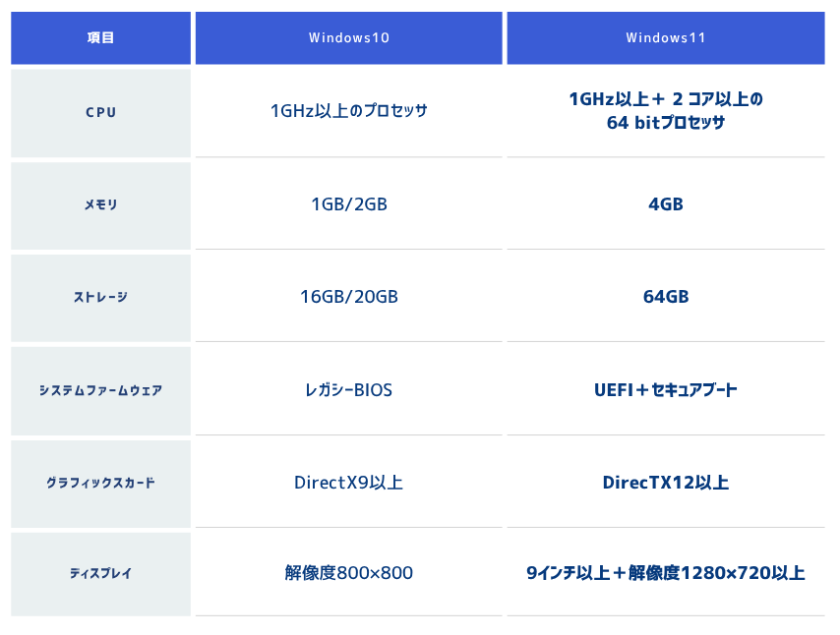Click the 64 bitプロセッサ Windows11 CPU cell
Image resolution: width=840 pixels, height=635 pixels.
click(x=666, y=113)
